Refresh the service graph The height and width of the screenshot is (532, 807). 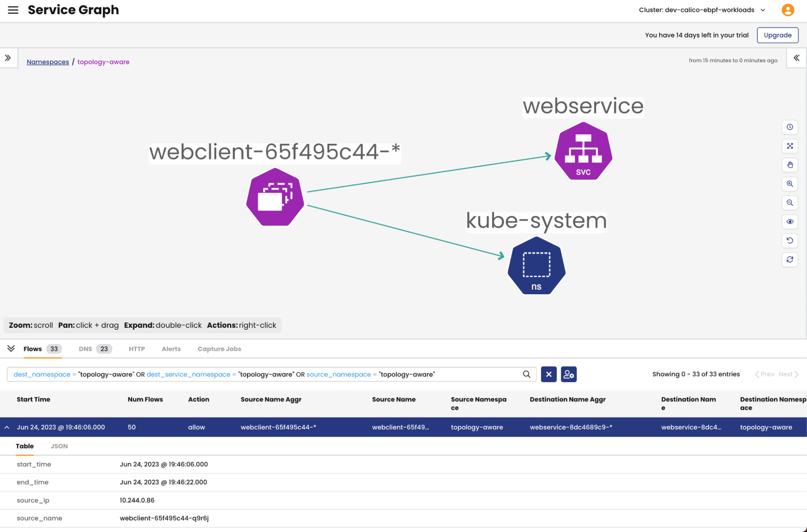click(x=790, y=260)
